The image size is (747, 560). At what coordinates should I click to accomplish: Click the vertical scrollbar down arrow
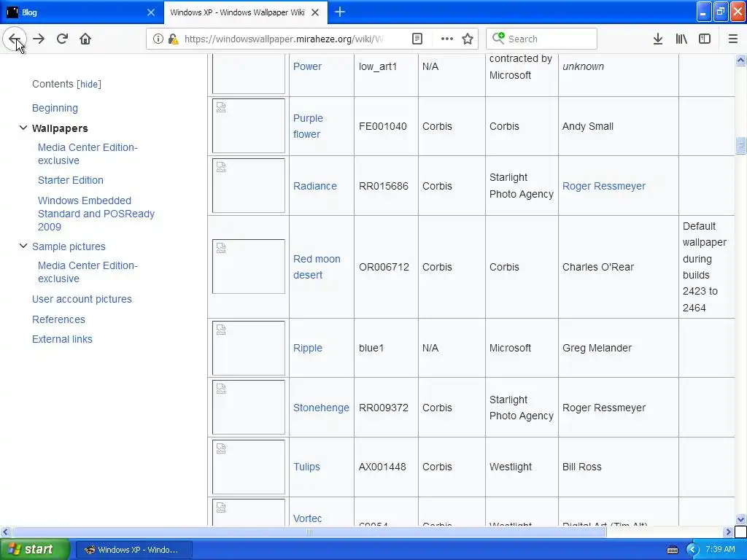click(740, 519)
